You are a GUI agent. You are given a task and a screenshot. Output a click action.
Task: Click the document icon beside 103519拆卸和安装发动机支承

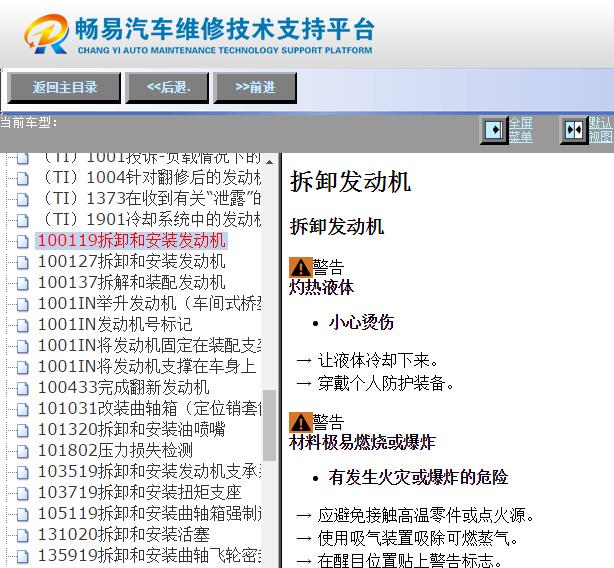click(23, 472)
